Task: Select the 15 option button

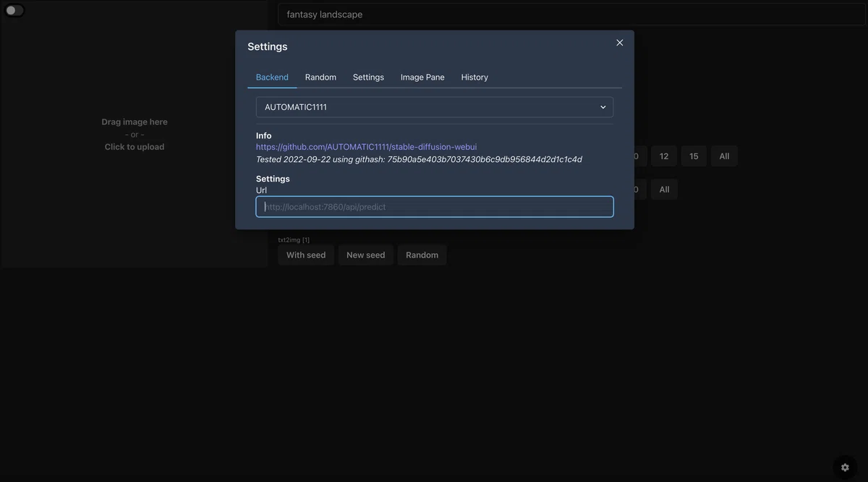Action: click(694, 156)
